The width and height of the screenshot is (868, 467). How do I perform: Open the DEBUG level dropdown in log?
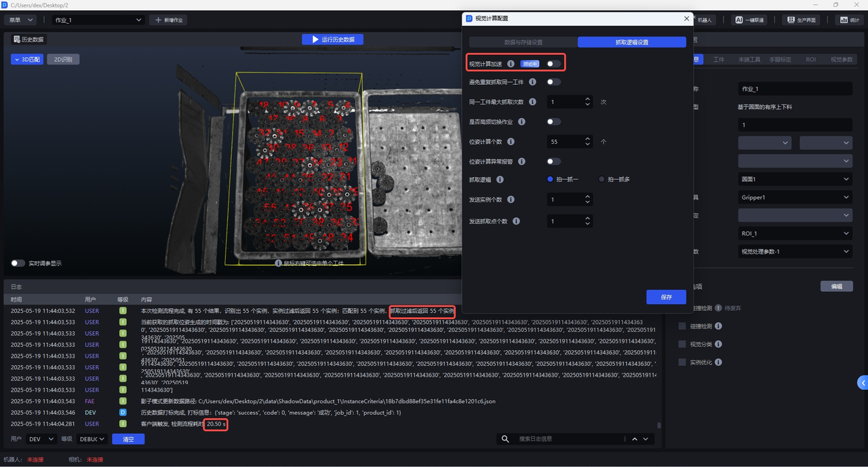coord(92,439)
